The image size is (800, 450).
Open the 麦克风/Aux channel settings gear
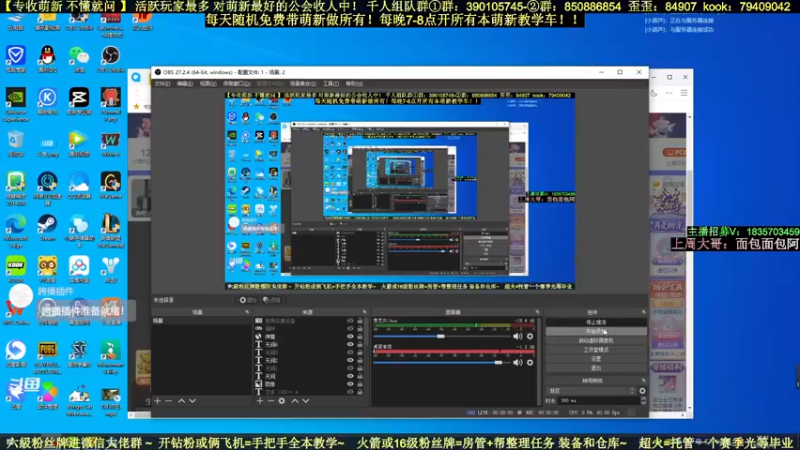530,336
